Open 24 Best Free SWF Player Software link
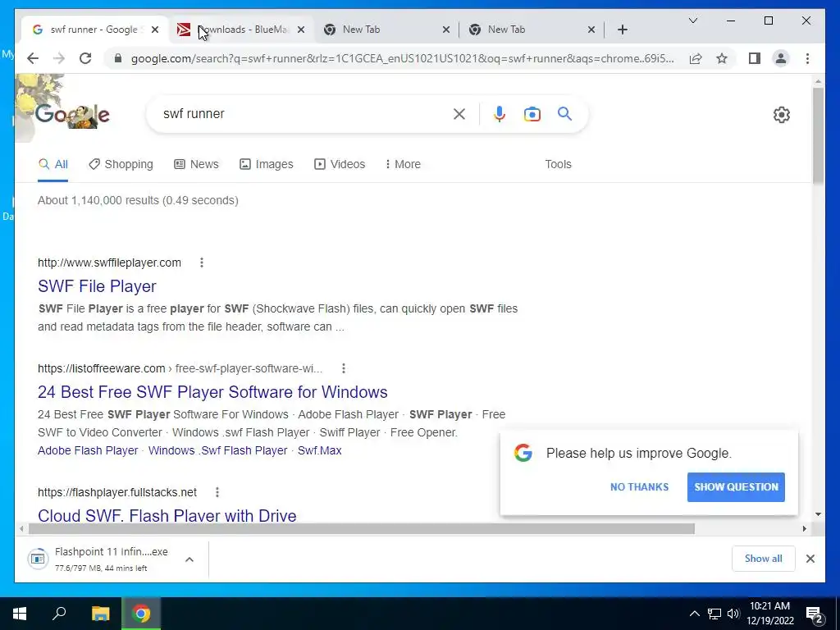 pos(212,392)
